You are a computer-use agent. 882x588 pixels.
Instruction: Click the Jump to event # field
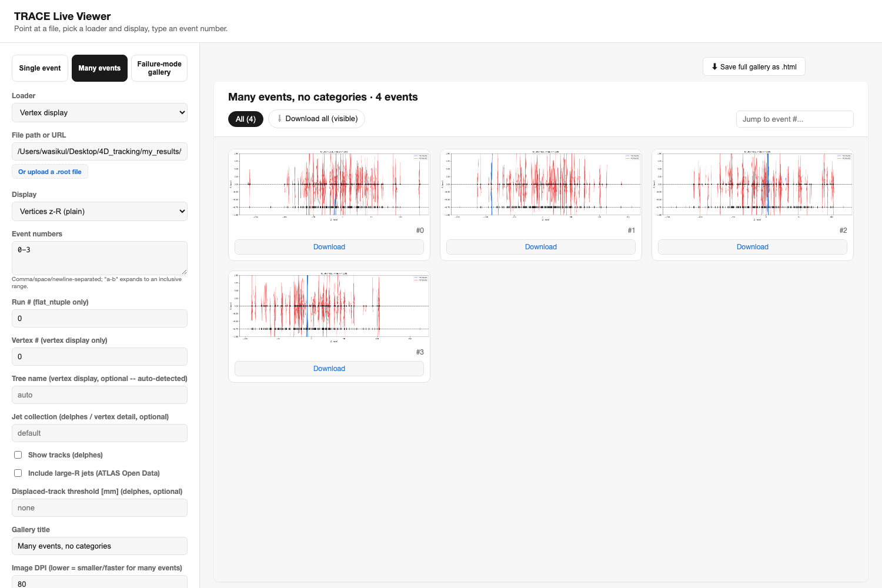794,119
